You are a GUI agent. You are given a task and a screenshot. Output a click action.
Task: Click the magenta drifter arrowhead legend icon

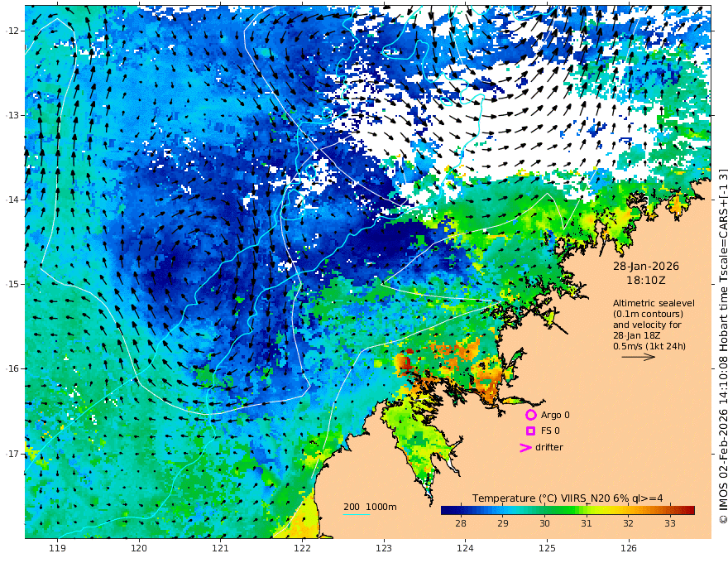point(525,447)
